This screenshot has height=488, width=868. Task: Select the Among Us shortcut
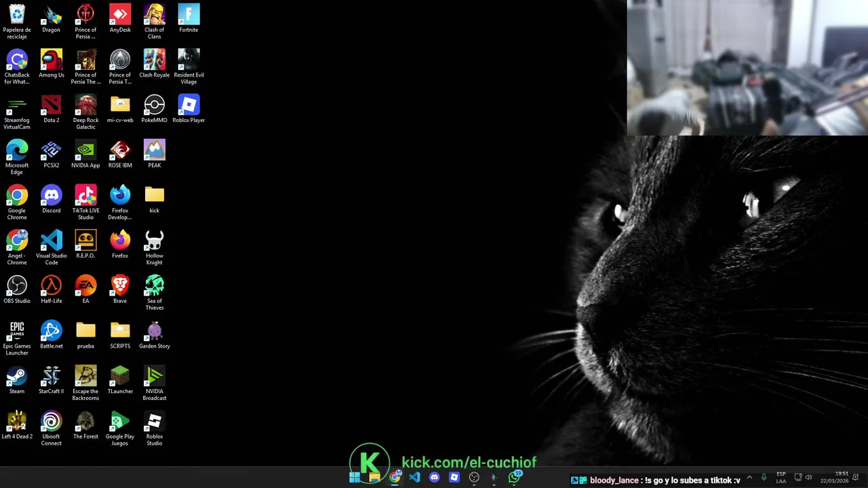[x=52, y=64]
